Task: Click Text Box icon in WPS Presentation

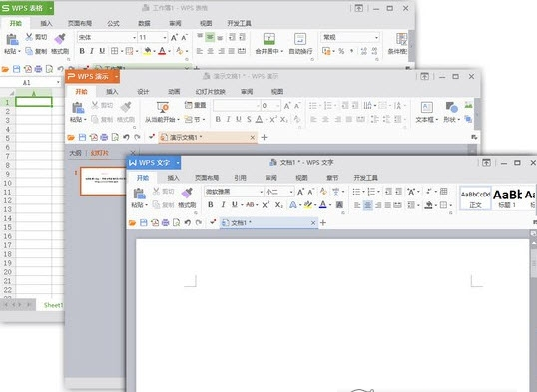Action: pos(426,107)
